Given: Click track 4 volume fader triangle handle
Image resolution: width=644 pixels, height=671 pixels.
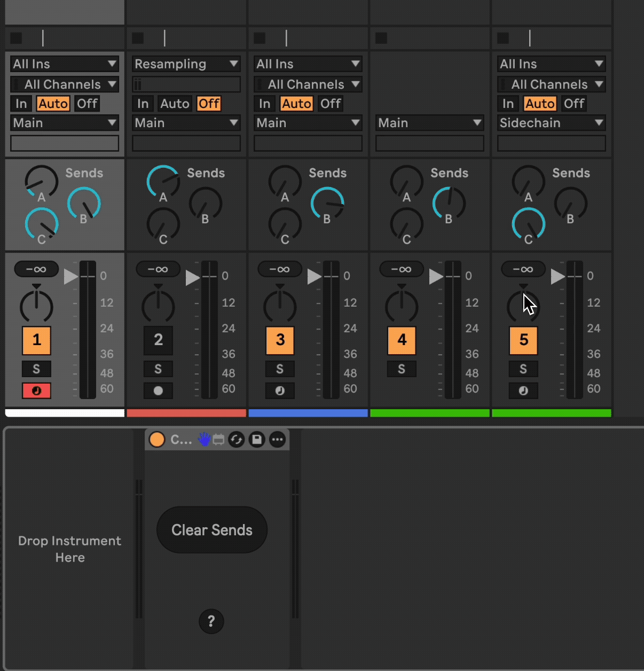Looking at the screenshot, I should coord(436,276).
